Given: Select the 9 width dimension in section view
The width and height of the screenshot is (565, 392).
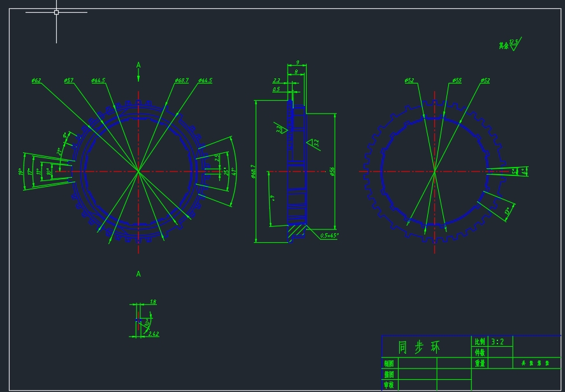Looking at the screenshot, I should pos(297,62).
